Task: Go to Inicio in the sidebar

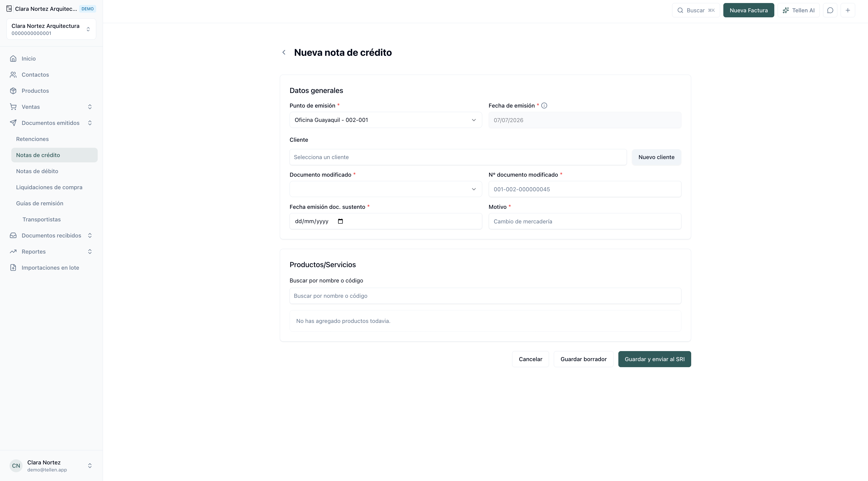Action: pos(51,59)
